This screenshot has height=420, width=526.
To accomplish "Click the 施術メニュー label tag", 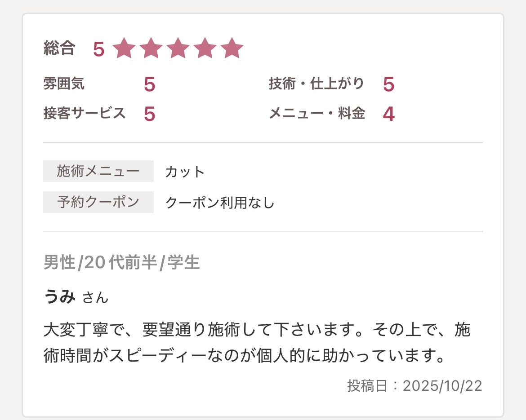I will pos(98,171).
